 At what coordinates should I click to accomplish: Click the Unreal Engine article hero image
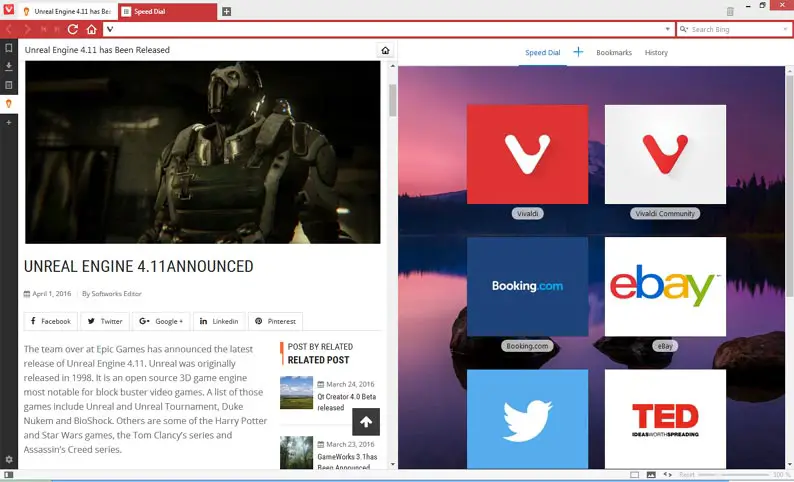(203, 152)
